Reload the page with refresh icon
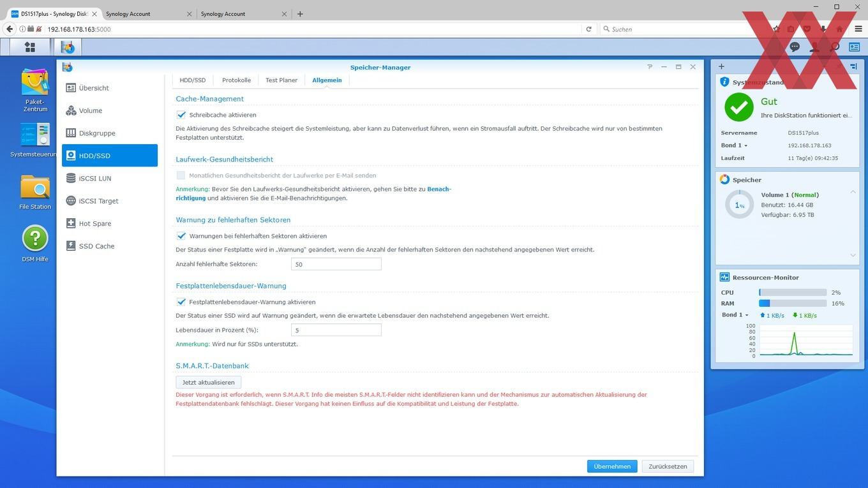Viewport: 868px width, 488px height. click(588, 29)
